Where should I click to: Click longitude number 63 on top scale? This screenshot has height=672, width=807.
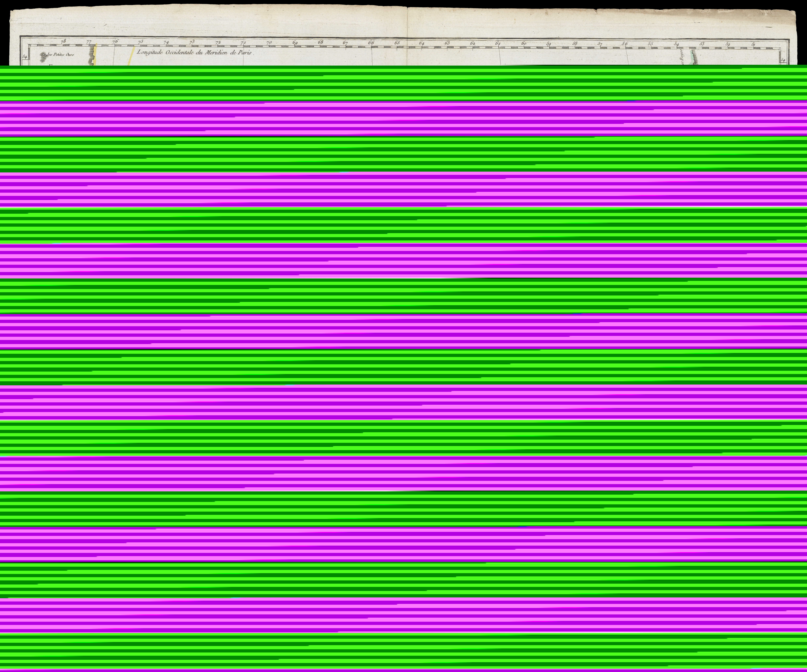[x=447, y=43]
